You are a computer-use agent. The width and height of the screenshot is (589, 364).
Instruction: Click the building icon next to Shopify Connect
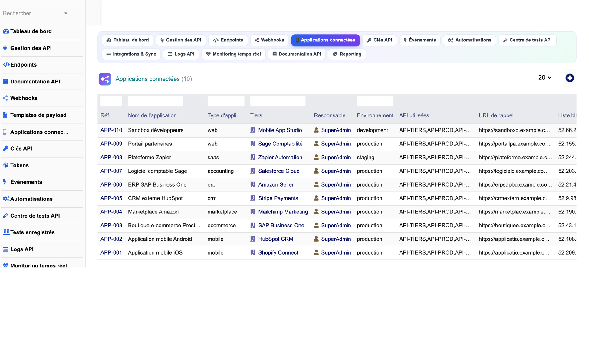click(253, 252)
